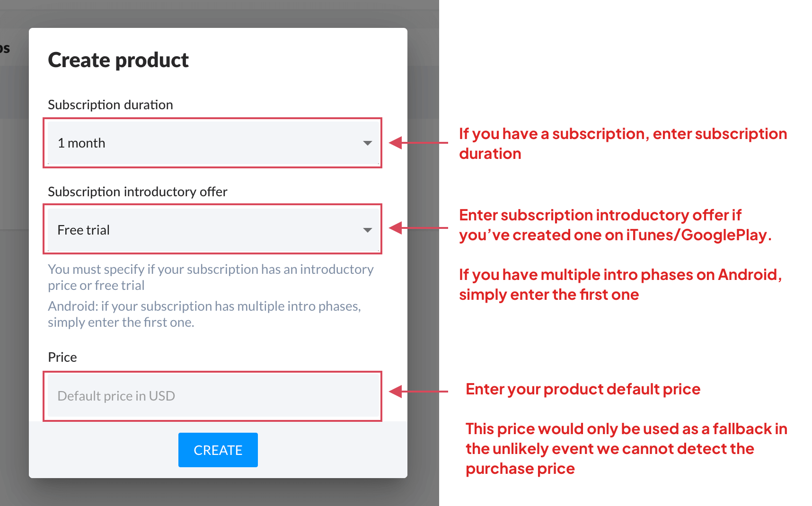This screenshot has width=812, height=506.
Task: Click the red arrow pointing at the introductory offer dropdown
Action: 418,228
